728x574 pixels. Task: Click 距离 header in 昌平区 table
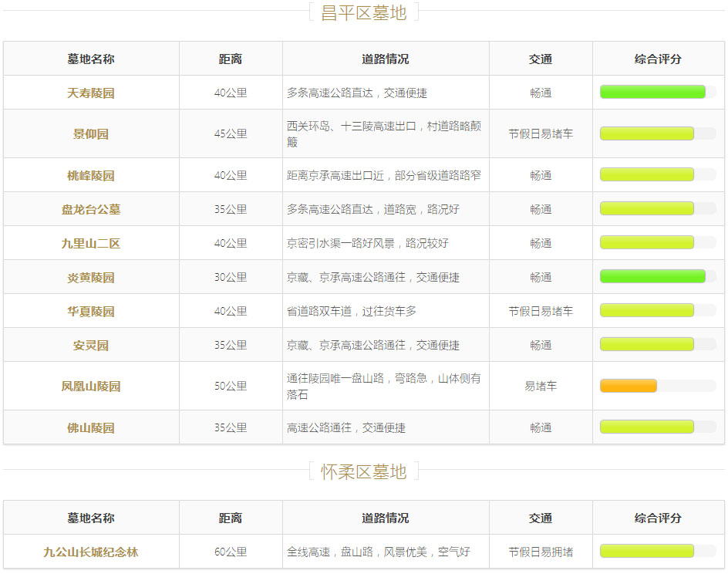(x=231, y=59)
